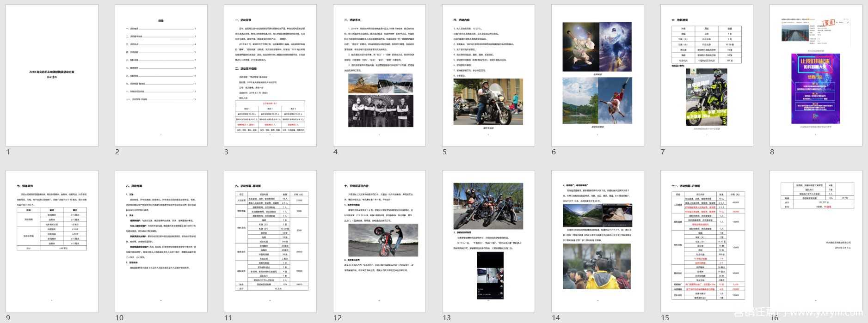Screen dimensions: 868x323
Task: Select page 13 thumbnail with motorcycle riders photo
Action: [488, 241]
